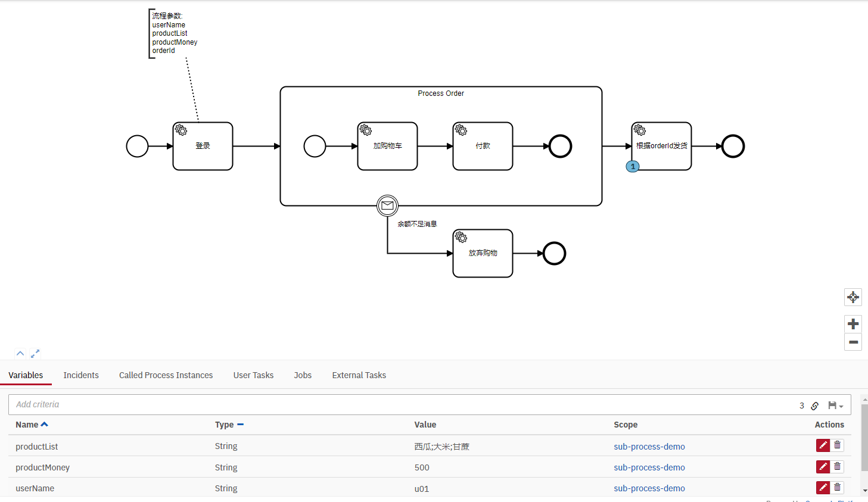
Task: Delete the productMoney variable
Action: tap(837, 467)
